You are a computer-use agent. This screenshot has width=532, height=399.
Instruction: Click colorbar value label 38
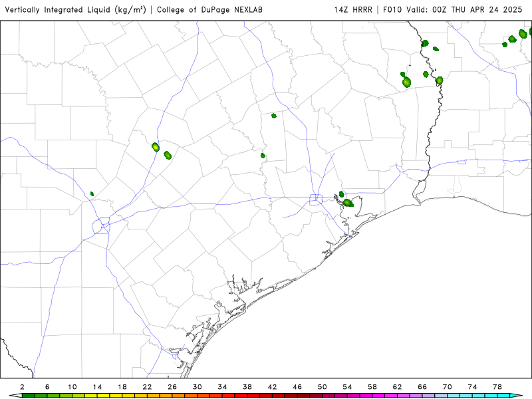tap(247, 387)
